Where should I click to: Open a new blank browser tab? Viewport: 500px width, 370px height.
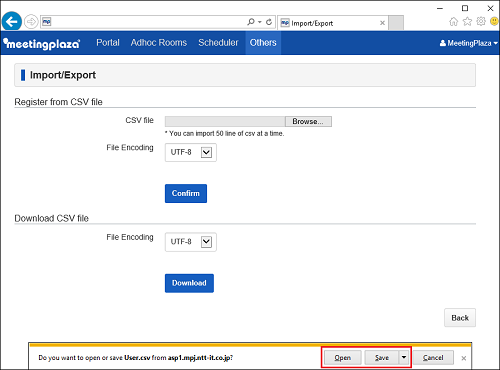point(396,23)
